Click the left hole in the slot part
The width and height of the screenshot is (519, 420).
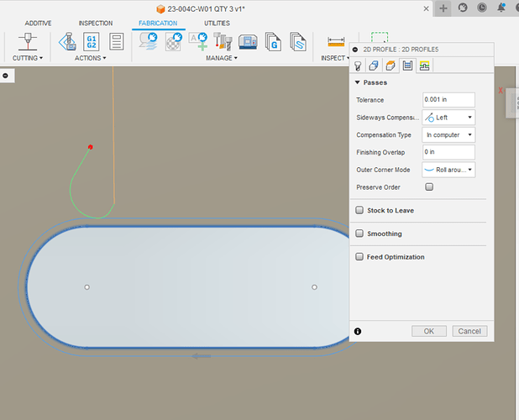tap(87, 287)
